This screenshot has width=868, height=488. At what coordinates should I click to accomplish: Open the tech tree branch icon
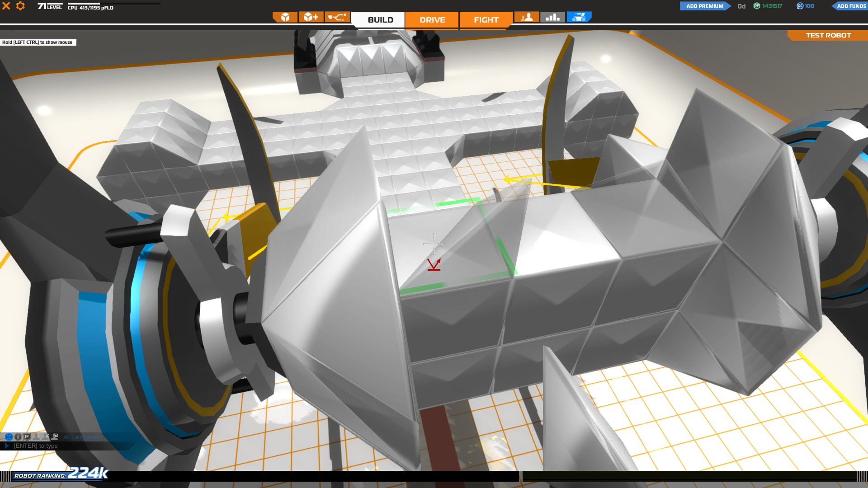pyautogui.click(x=337, y=17)
